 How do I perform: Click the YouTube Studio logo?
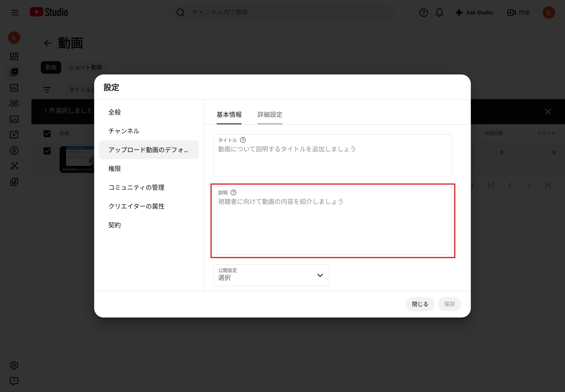(49, 12)
